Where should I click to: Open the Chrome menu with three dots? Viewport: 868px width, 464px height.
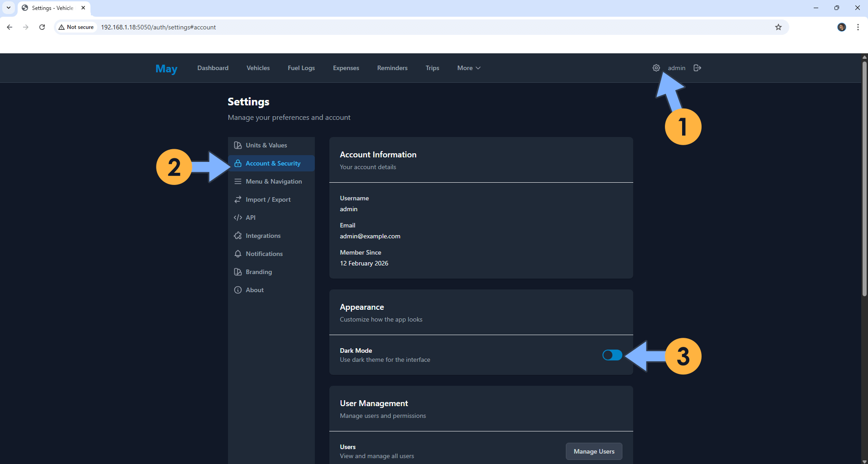coord(858,27)
